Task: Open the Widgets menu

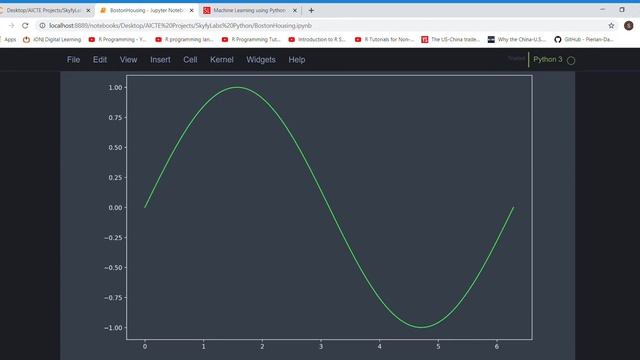Action: click(x=261, y=60)
